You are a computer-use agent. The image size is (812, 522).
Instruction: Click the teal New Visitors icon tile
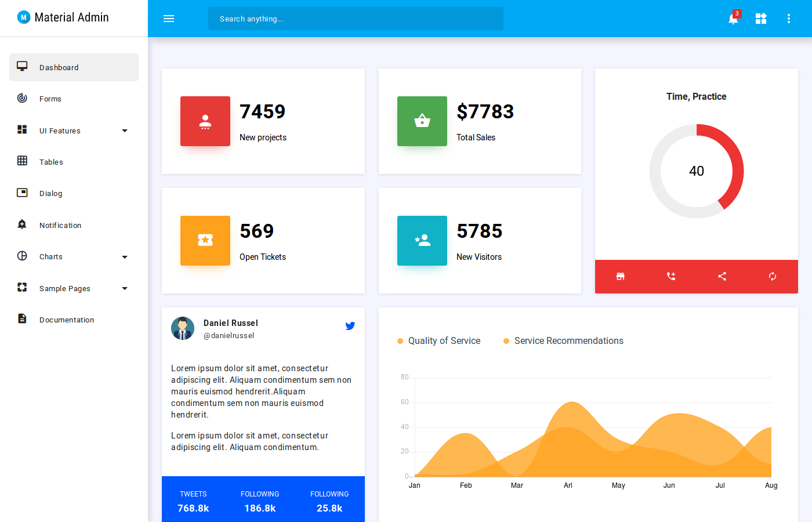tap(422, 241)
